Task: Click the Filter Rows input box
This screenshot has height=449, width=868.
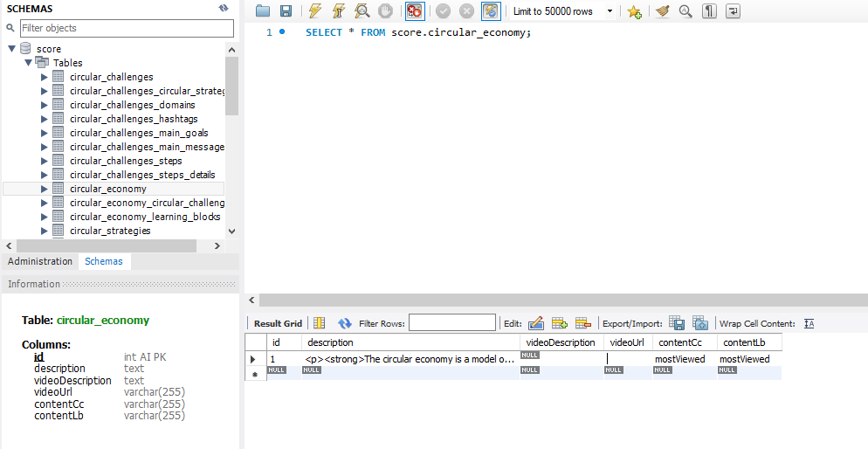Action: 451,323
